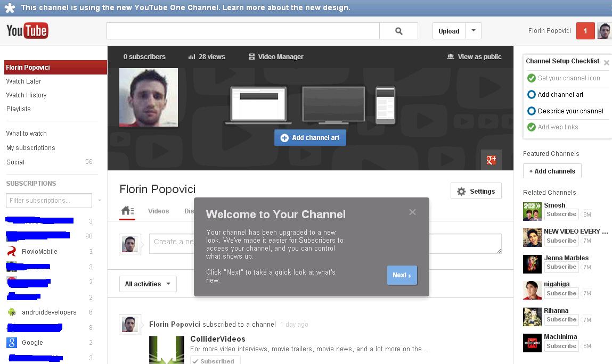Click the Upload button
Screen dimensions: 612x364
click(449, 31)
